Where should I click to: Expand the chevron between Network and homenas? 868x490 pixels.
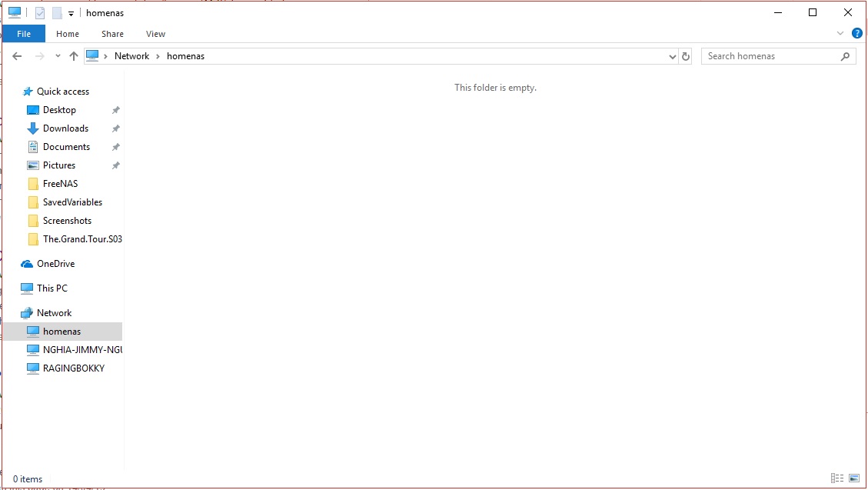(x=158, y=56)
